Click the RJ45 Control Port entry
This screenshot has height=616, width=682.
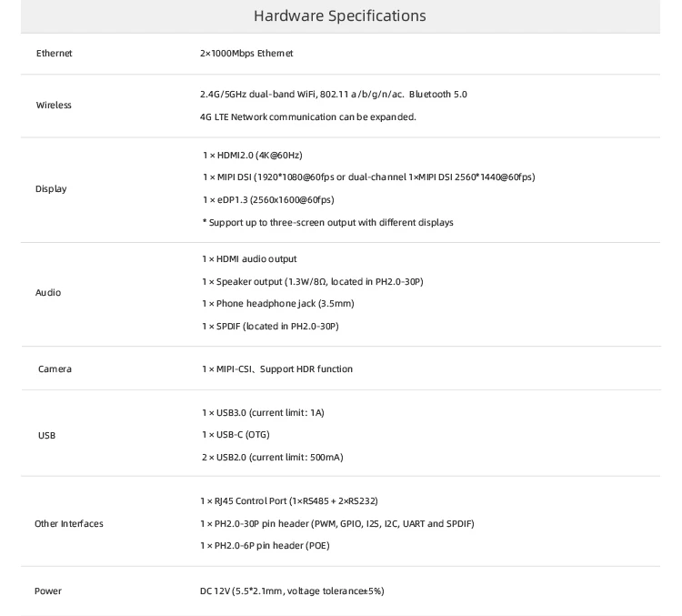(x=289, y=501)
